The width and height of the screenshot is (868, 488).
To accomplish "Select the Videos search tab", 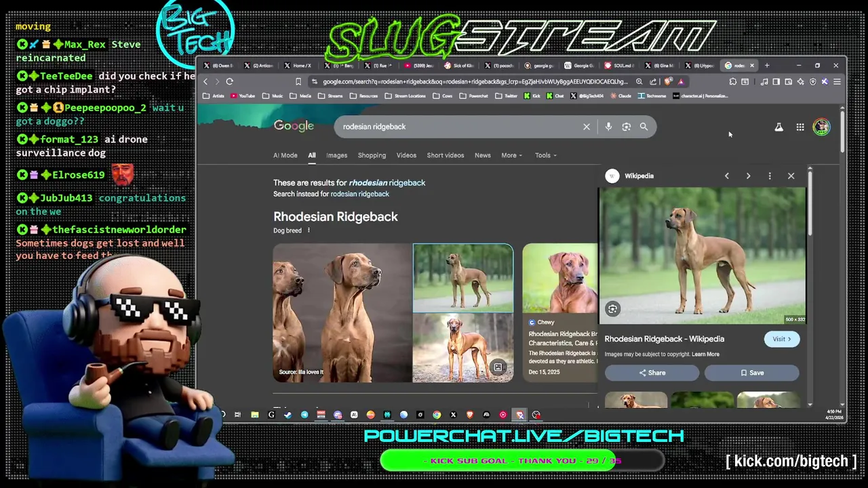I will pyautogui.click(x=406, y=155).
